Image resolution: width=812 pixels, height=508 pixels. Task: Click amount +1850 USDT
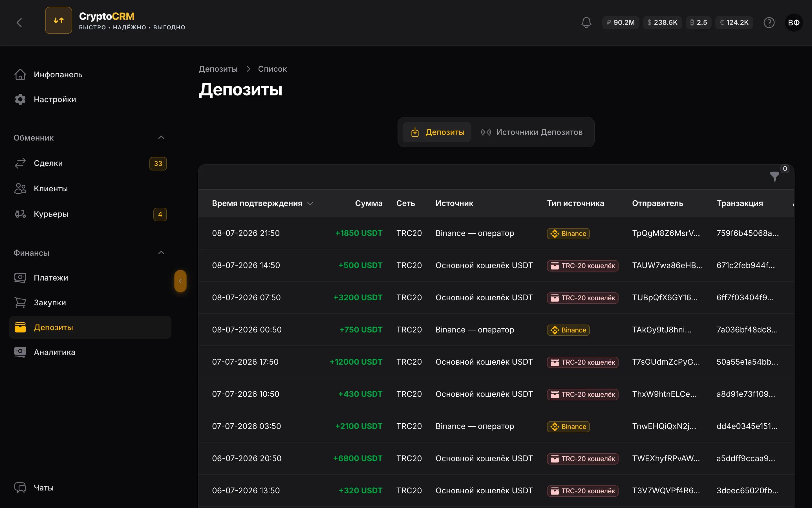[359, 233]
